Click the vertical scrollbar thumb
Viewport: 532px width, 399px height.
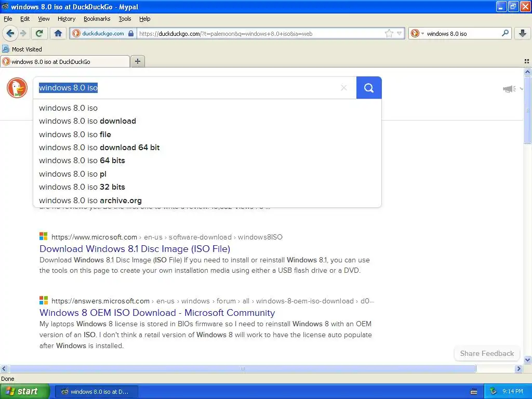tap(527, 110)
